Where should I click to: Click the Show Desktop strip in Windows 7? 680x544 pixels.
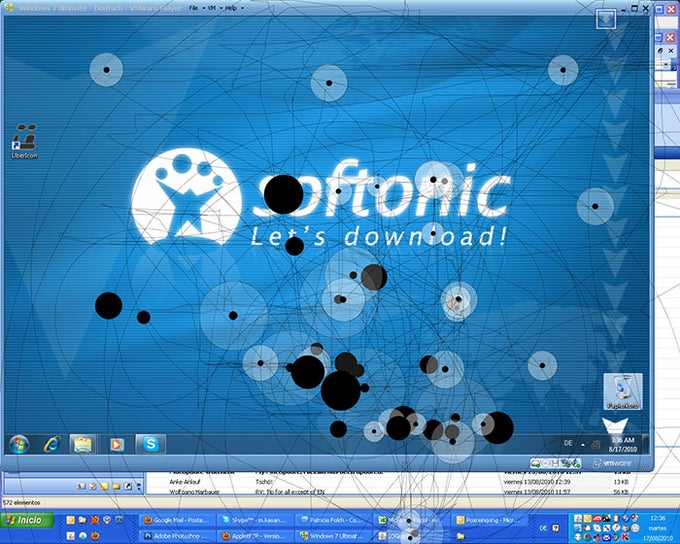[646, 444]
